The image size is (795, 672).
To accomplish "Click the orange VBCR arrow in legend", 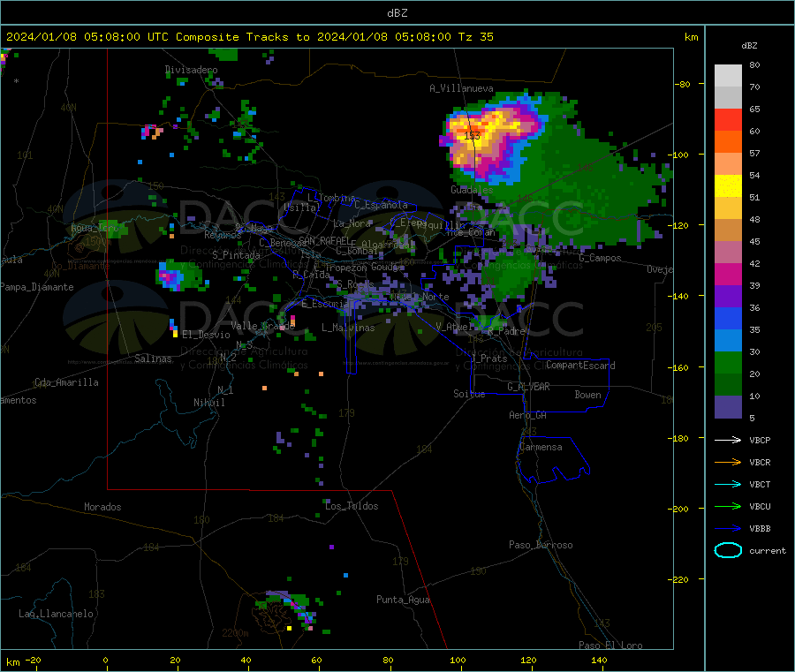I will click(728, 462).
